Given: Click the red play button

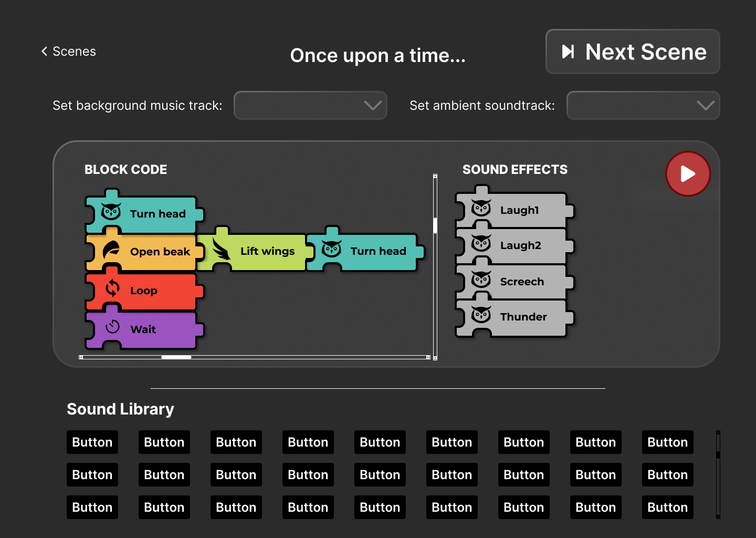Looking at the screenshot, I should tap(688, 174).
